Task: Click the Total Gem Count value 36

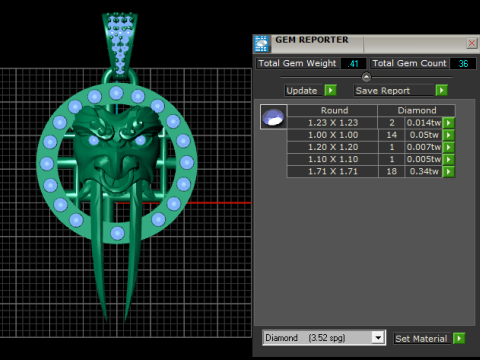Action: click(x=463, y=63)
